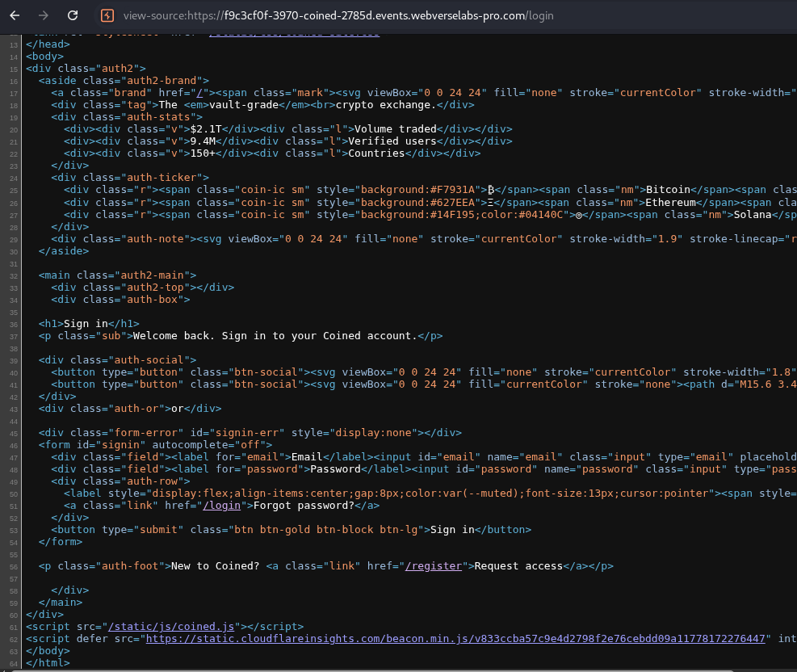797x672 pixels.
Task: Click the "$2.1T" value text
Action: pos(206,129)
